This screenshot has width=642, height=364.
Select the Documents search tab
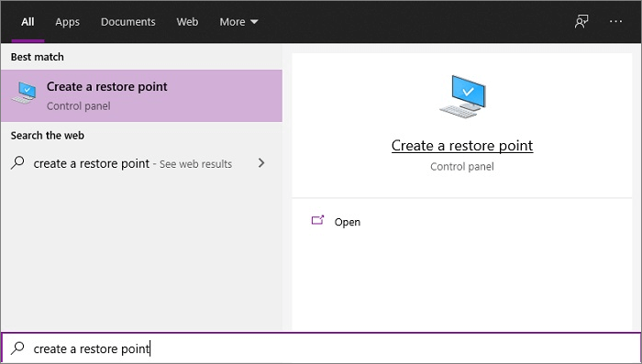click(x=128, y=22)
